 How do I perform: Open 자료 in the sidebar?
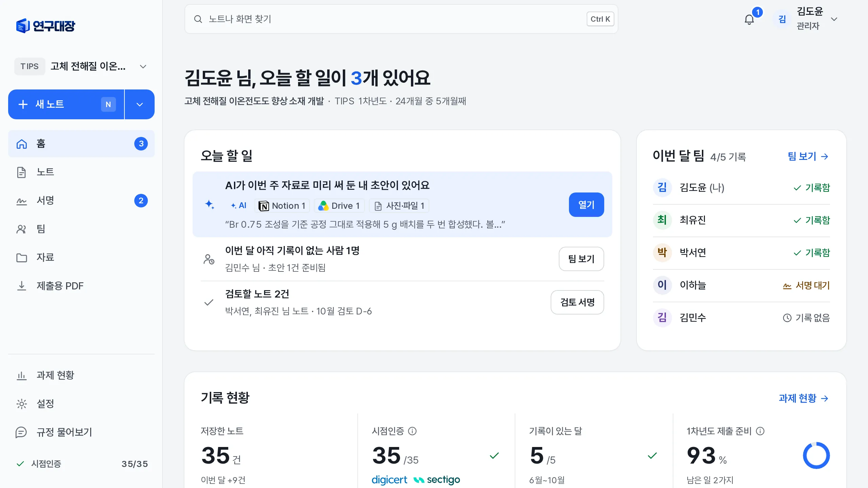point(81,258)
